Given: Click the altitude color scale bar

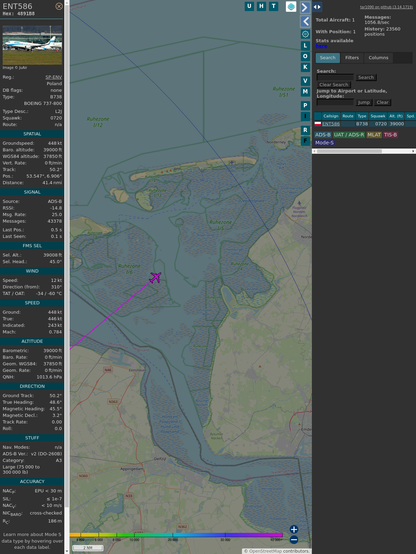Looking at the screenshot, I should (176, 535).
